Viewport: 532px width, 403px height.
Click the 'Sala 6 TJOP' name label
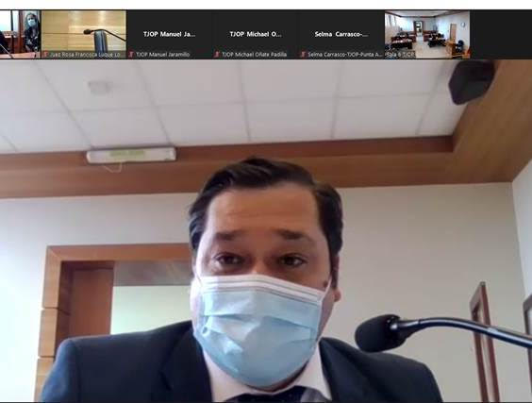pyautogui.click(x=400, y=55)
